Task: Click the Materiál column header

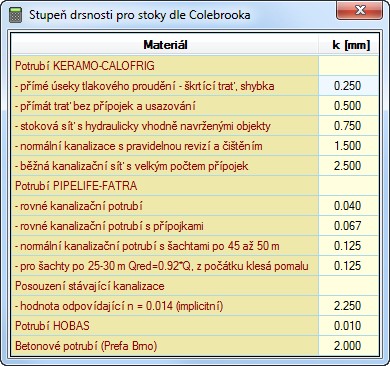Action: (x=165, y=45)
